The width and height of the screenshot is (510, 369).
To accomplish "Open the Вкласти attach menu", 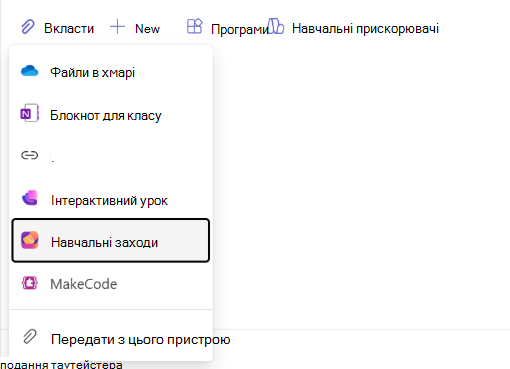I will click(x=58, y=28).
